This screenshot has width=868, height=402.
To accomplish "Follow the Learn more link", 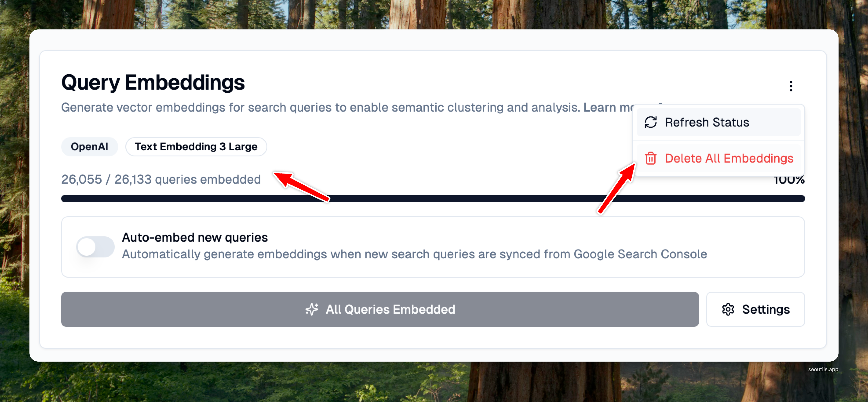I will click(x=608, y=107).
